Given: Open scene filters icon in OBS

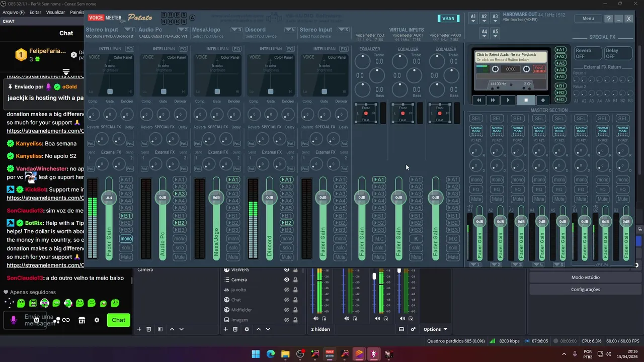Looking at the screenshot, I should tap(160, 329).
